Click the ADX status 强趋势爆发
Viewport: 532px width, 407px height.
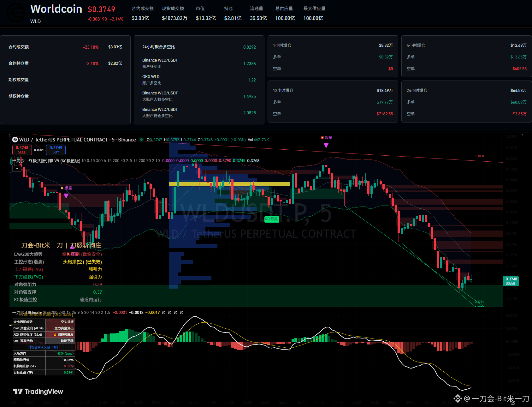point(64,335)
